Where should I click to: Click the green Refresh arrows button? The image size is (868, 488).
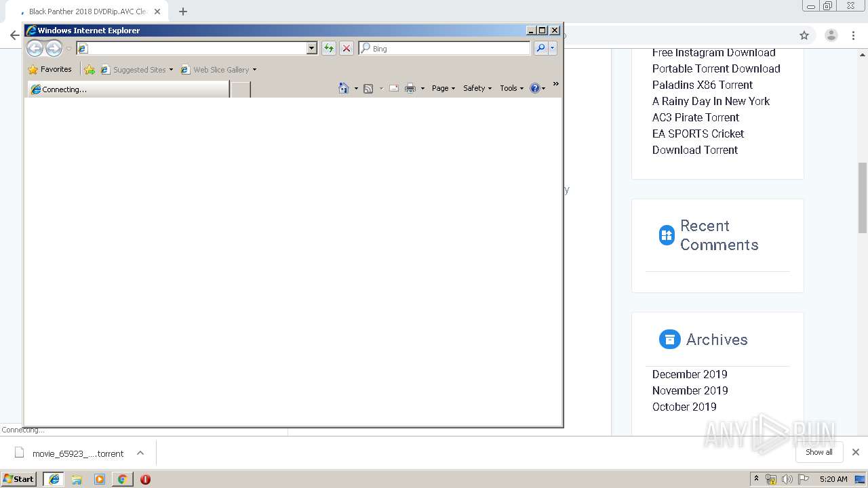[328, 48]
